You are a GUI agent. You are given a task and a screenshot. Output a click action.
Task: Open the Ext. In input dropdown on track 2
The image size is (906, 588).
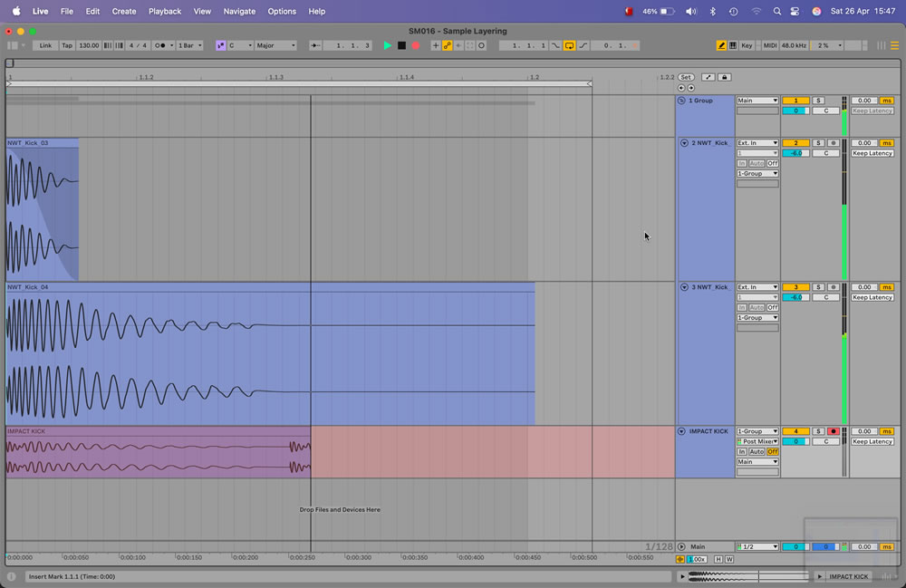tap(757, 143)
